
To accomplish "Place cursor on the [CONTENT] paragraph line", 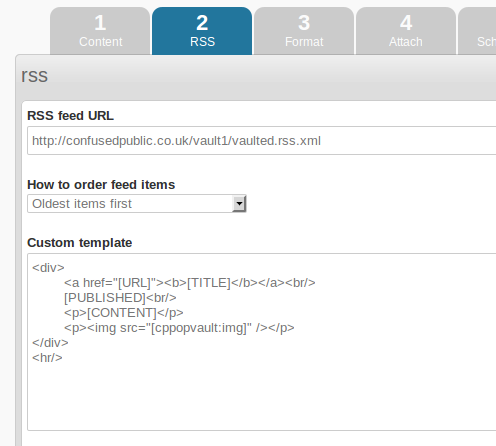I will pyautogui.click(x=124, y=313).
